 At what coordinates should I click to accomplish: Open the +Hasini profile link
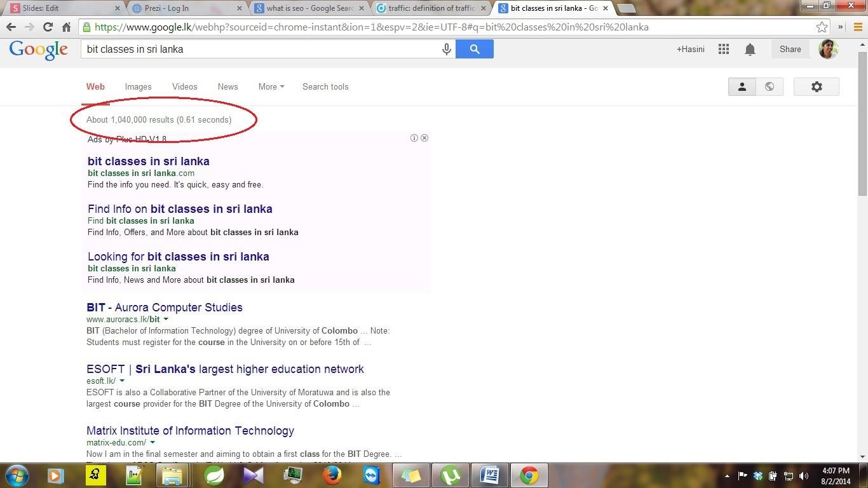690,49
